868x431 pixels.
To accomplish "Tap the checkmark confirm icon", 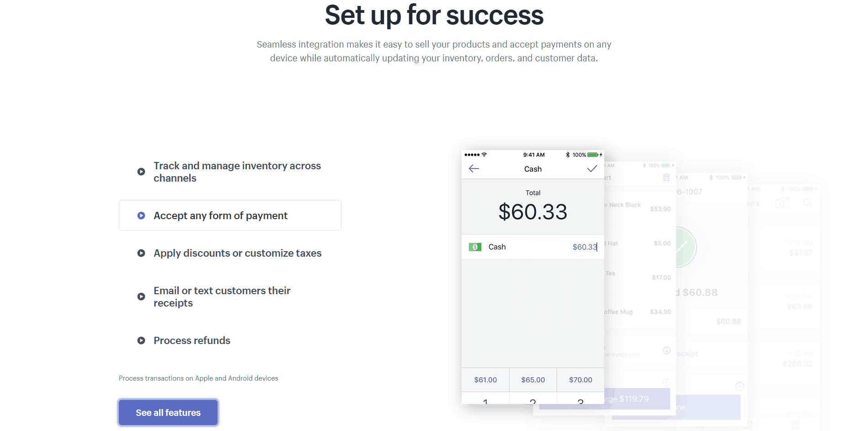I will click(x=592, y=169).
